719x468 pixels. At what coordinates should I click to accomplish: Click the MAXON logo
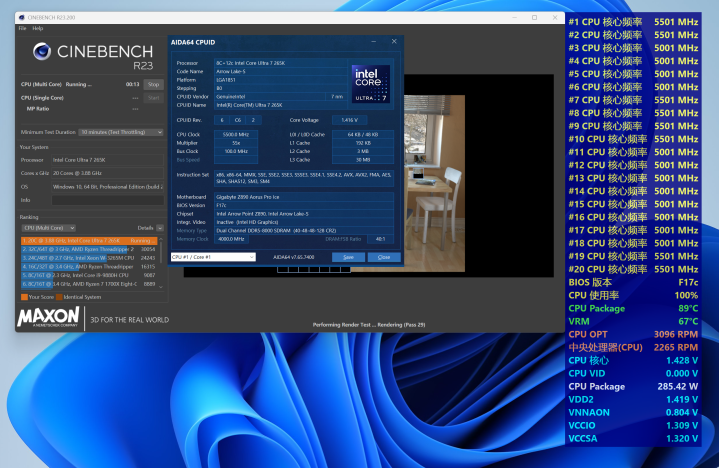coord(48,317)
